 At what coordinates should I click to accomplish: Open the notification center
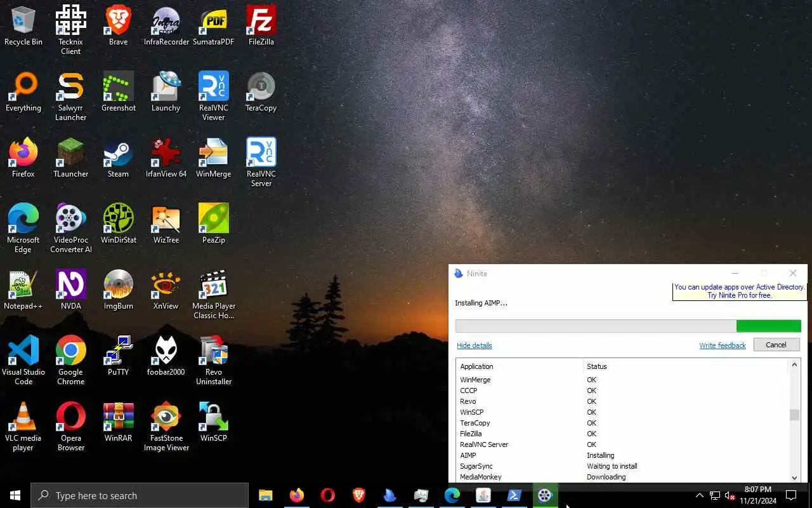[791, 495]
